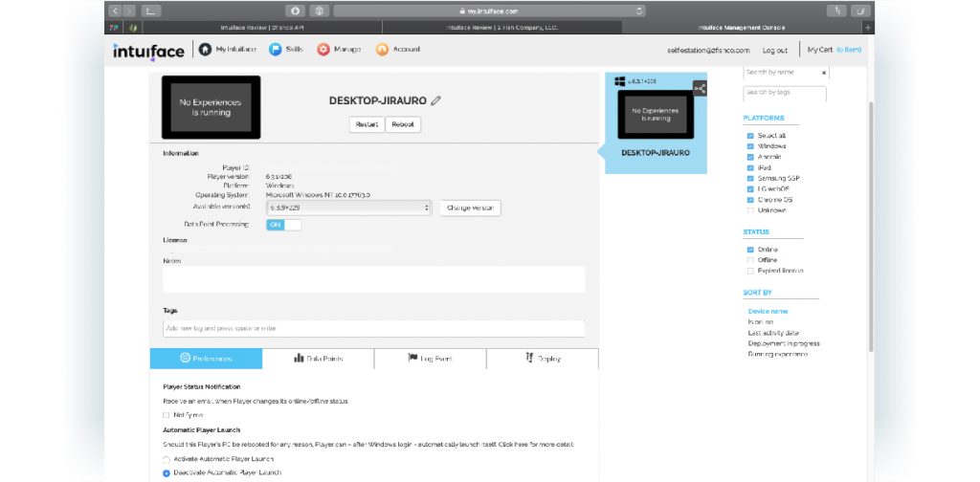Open the Available versions dropdown
The height and width of the screenshot is (482, 980).
pyautogui.click(x=348, y=208)
